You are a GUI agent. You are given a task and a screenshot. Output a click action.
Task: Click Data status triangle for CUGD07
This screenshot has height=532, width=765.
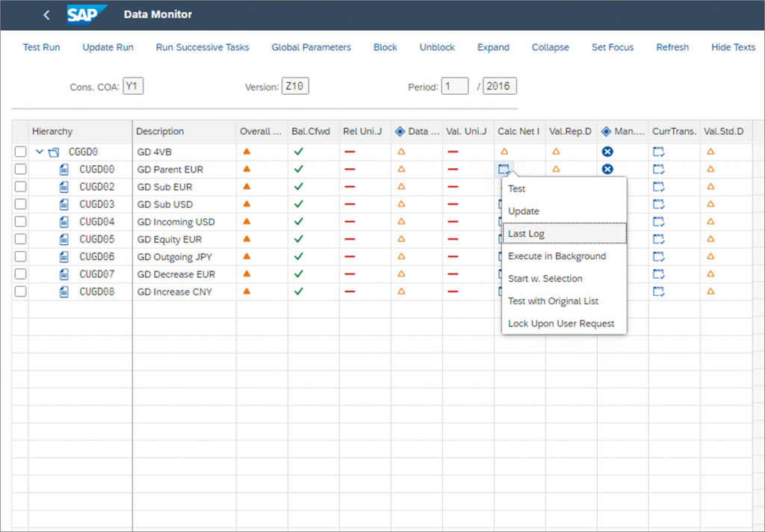tap(401, 273)
